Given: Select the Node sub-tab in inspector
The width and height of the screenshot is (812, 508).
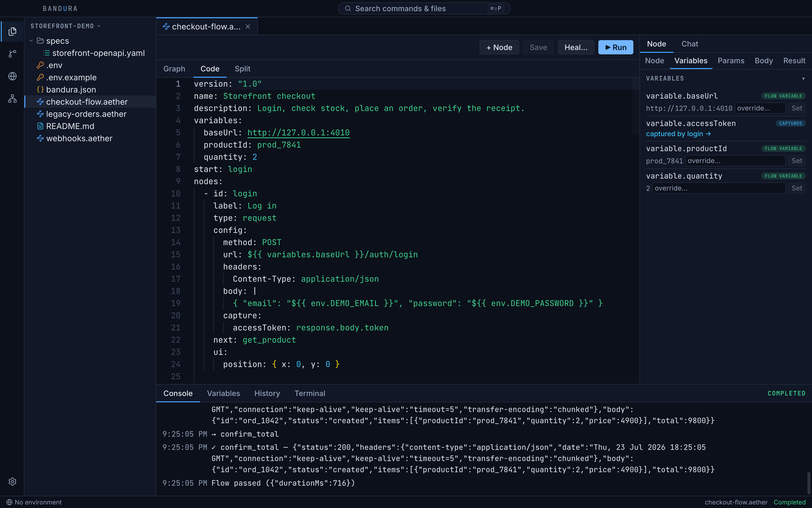Looking at the screenshot, I should pyautogui.click(x=654, y=60).
